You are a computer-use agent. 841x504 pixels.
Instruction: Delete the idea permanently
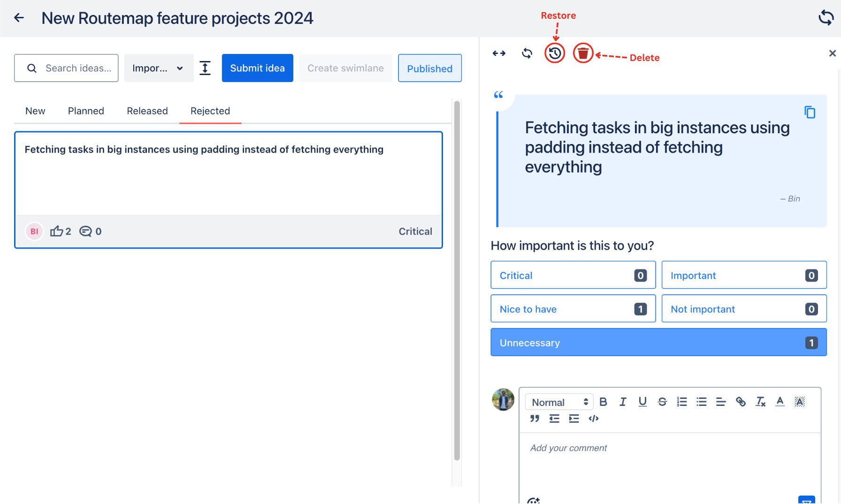point(583,53)
